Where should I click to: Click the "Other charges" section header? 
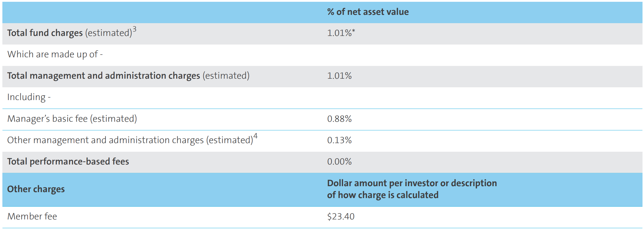click(36, 189)
